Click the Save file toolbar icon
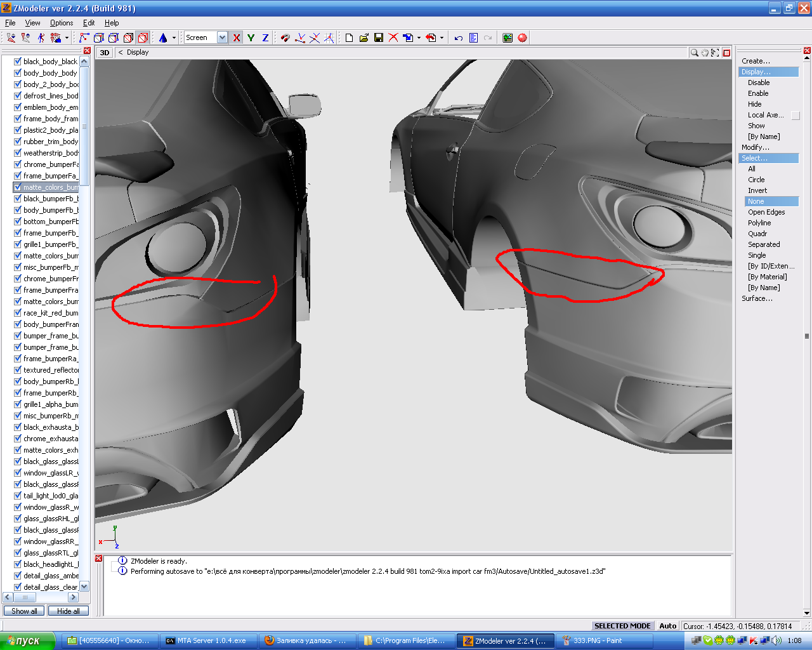 point(379,38)
